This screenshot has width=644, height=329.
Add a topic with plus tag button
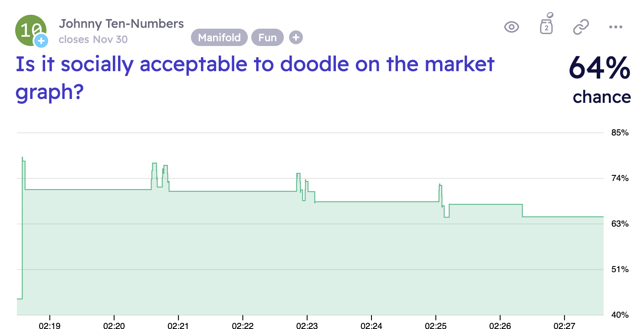(x=296, y=38)
